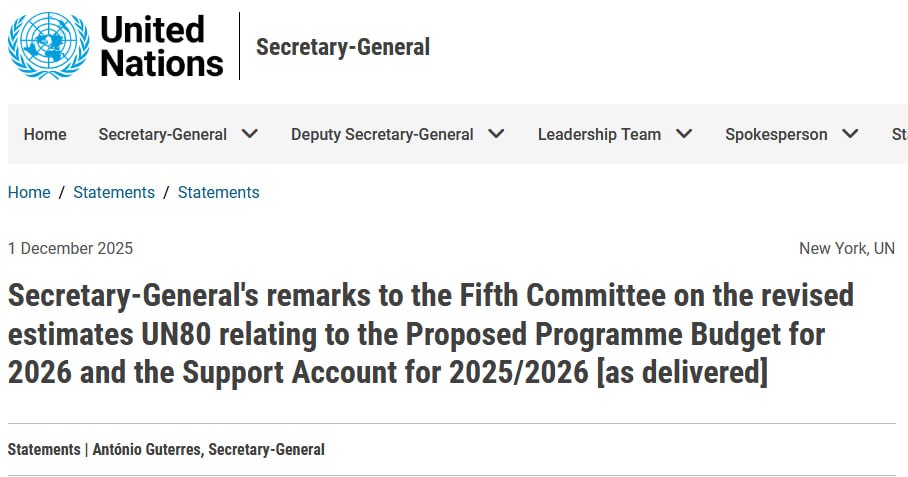This screenshot has width=908, height=477.
Task: Click the cut-off menu item after Spokesperson
Action: click(x=899, y=134)
